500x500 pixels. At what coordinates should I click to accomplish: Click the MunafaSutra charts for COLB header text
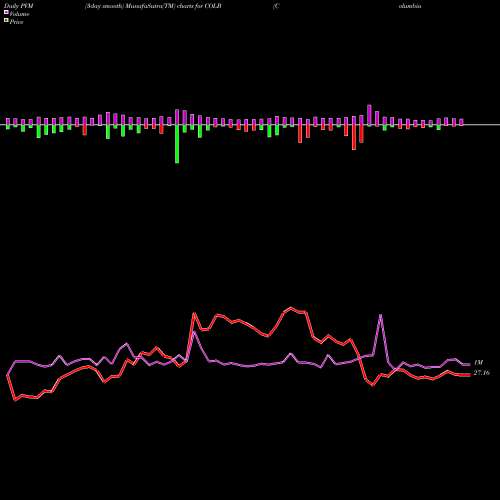153,6
